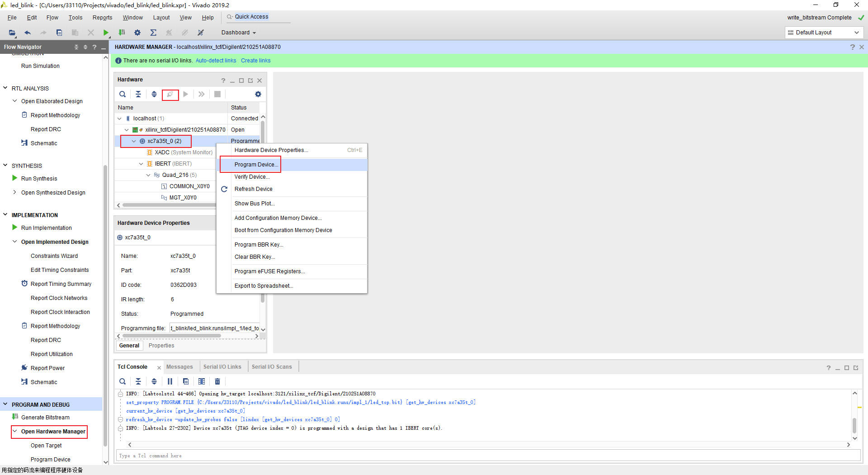Image resolution: width=868 pixels, height=475 pixels.
Task: Click Generate Bitstream in Flow Navigator
Action: [45, 418]
